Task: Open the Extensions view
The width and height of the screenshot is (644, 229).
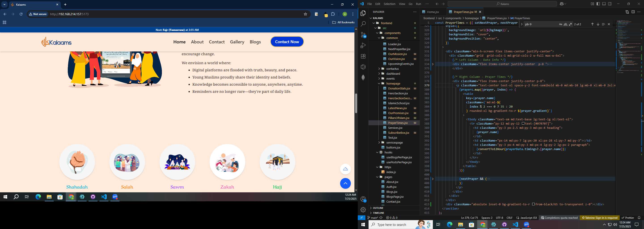Action: click(363, 56)
